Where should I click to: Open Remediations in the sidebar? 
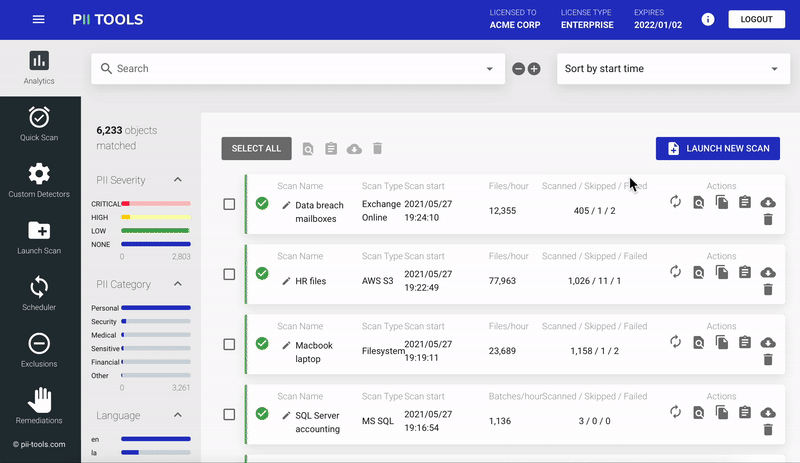click(39, 407)
